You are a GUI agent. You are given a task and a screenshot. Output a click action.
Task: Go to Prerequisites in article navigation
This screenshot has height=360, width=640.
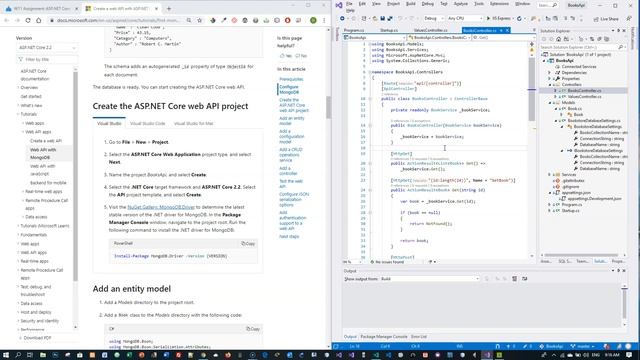click(x=291, y=79)
